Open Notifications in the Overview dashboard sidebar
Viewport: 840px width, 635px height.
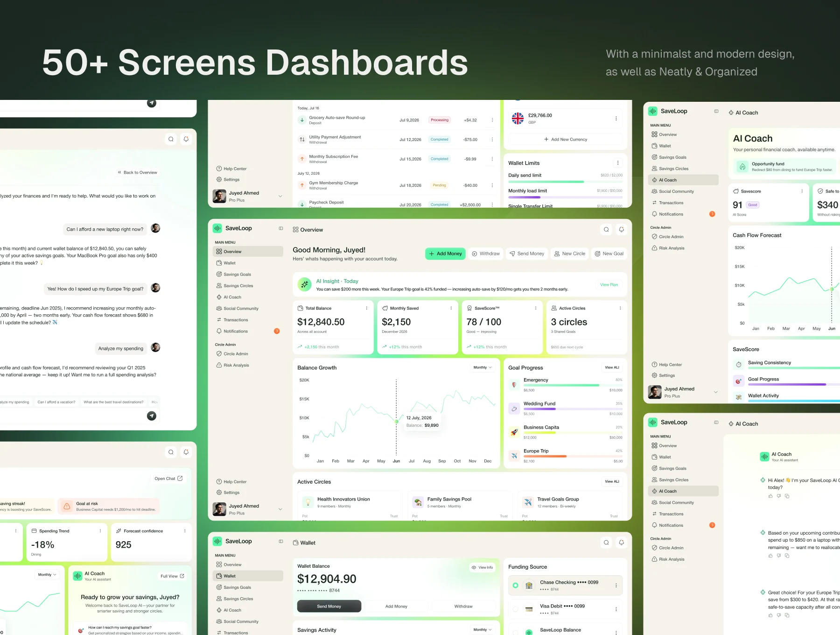pos(248,332)
